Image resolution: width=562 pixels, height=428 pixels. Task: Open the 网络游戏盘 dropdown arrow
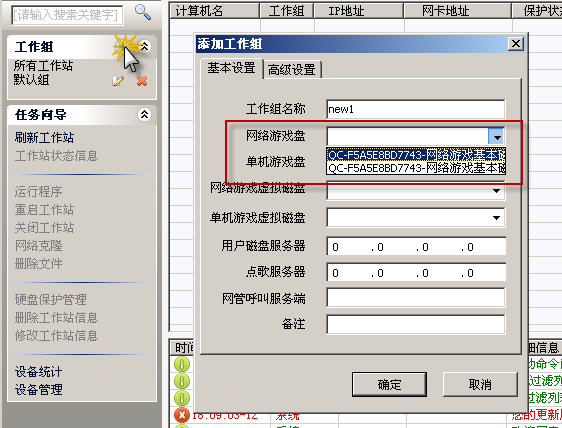tap(496, 137)
